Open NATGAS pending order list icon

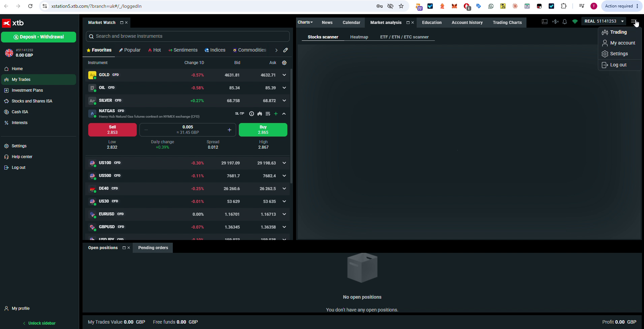coord(268,114)
